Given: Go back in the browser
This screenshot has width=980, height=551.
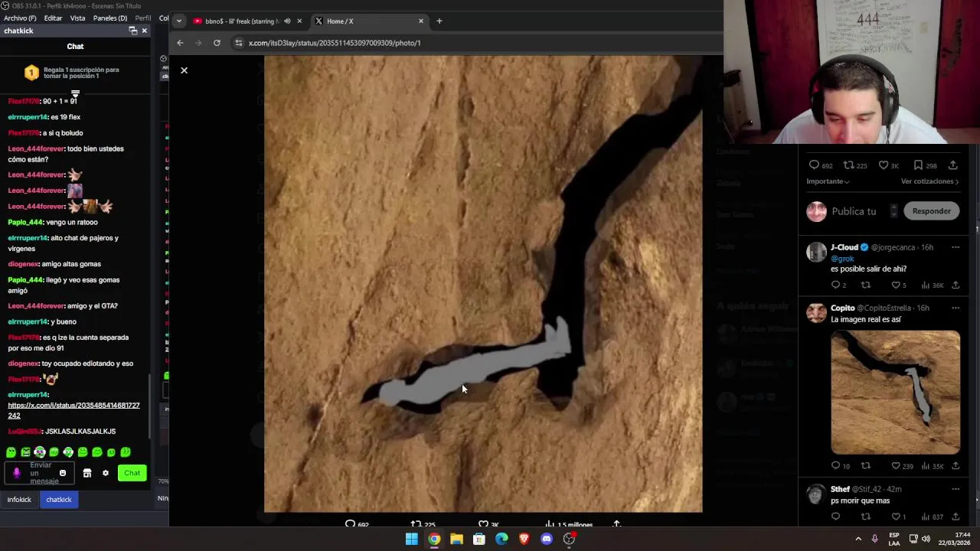Looking at the screenshot, I should pos(180,43).
